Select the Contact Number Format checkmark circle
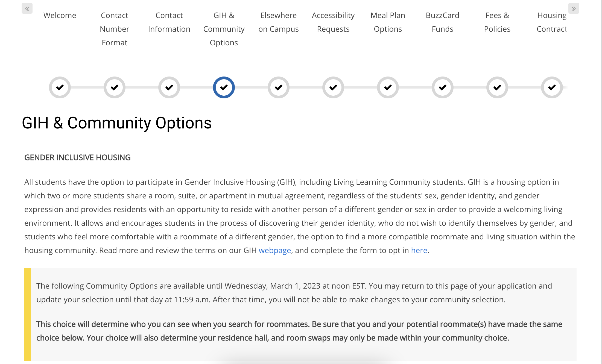 click(x=114, y=87)
